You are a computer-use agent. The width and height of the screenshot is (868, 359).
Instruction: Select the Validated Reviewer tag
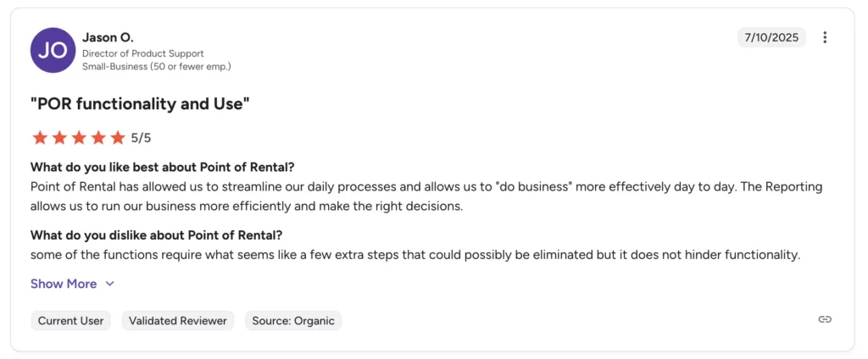178,321
